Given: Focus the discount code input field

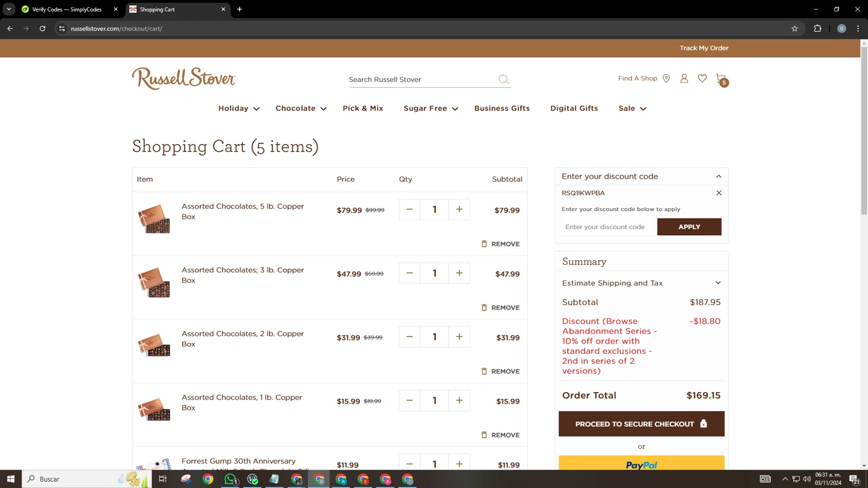Looking at the screenshot, I should pos(608,227).
